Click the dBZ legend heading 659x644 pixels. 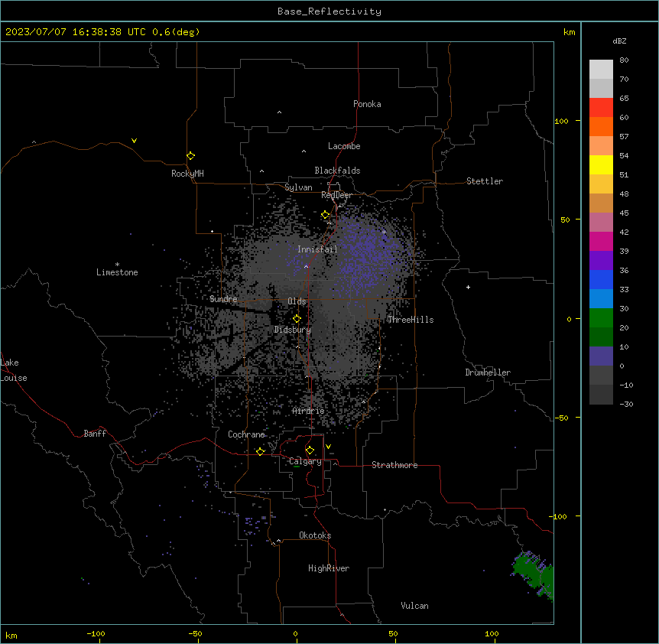619,41
